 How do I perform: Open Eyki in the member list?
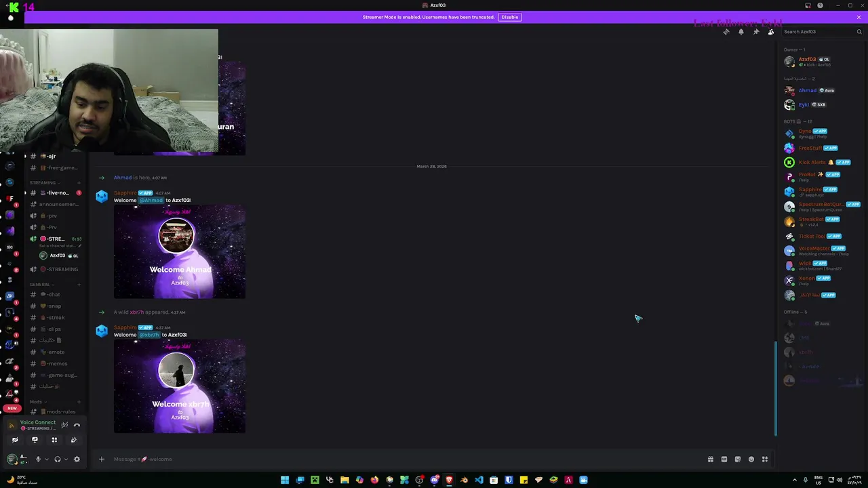coord(822,105)
